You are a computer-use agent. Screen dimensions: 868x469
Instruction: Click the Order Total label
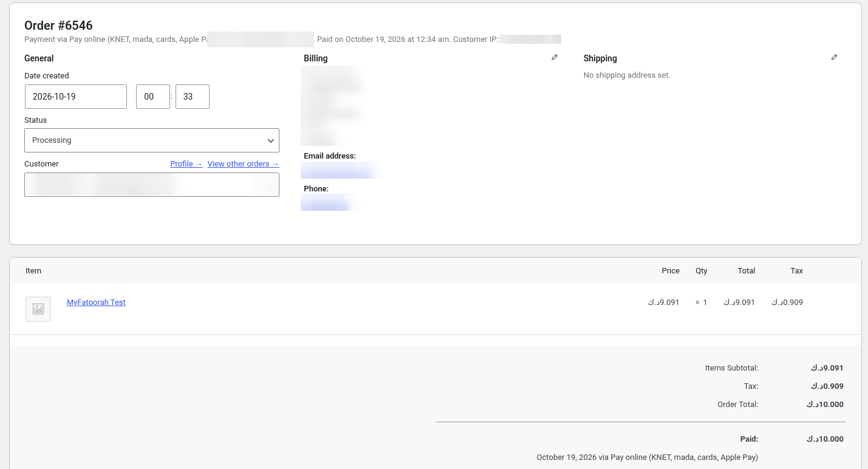pyautogui.click(x=737, y=405)
